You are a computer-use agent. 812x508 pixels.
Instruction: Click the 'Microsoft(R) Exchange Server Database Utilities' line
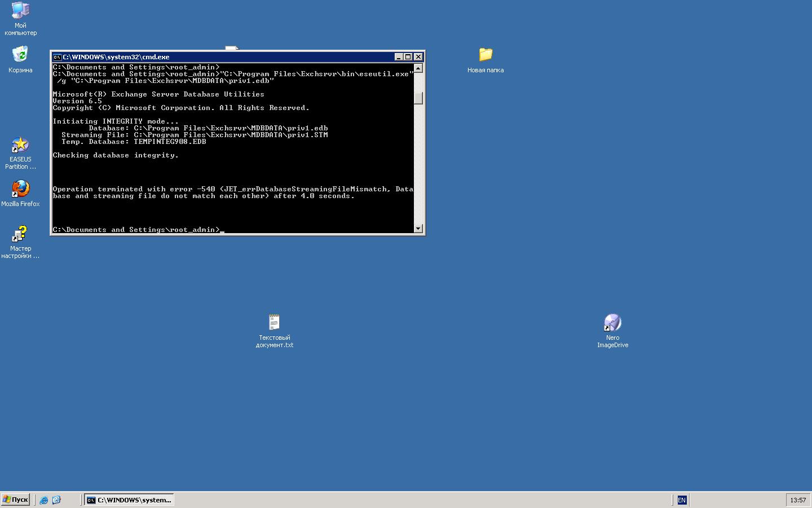point(158,94)
